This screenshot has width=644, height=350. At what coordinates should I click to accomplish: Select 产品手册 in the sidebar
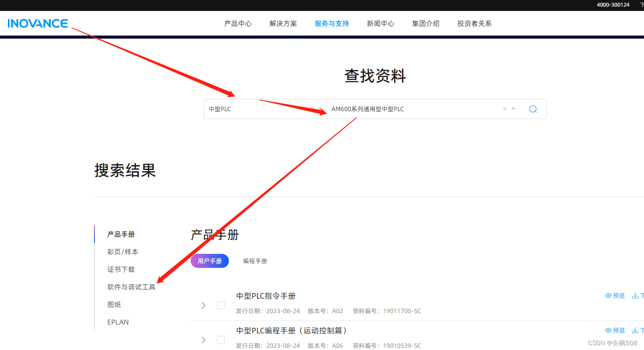coord(121,235)
